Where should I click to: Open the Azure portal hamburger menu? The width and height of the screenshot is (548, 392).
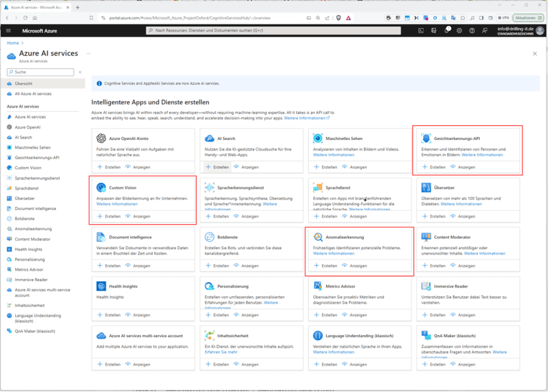pos(9,30)
